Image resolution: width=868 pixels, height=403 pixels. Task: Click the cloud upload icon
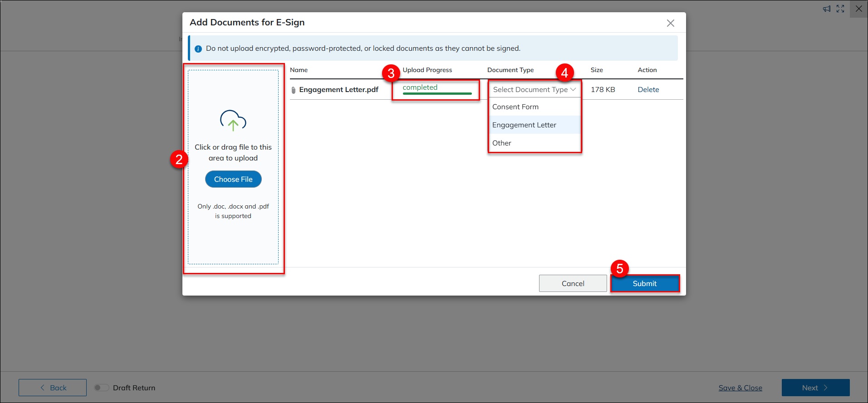pyautogui.click(x=233, y=121)
